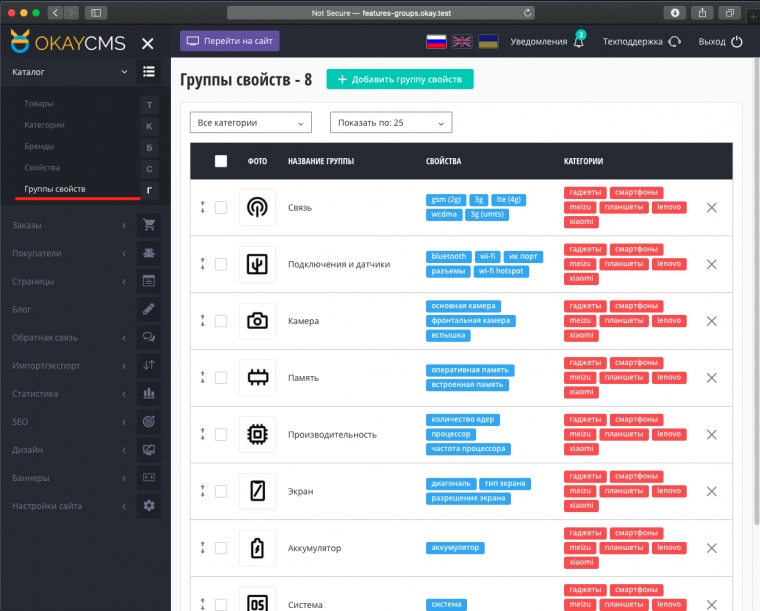The height and width of the screenshot is (611, 760).
Task: Click the drag handle of Память row
Action: click(202, 378)
